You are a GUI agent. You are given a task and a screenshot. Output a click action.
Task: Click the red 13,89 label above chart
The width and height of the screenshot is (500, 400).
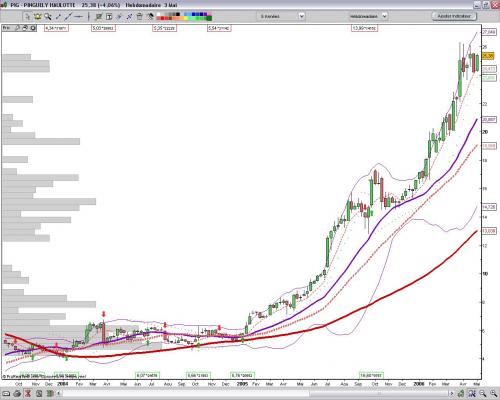[365, 28]
